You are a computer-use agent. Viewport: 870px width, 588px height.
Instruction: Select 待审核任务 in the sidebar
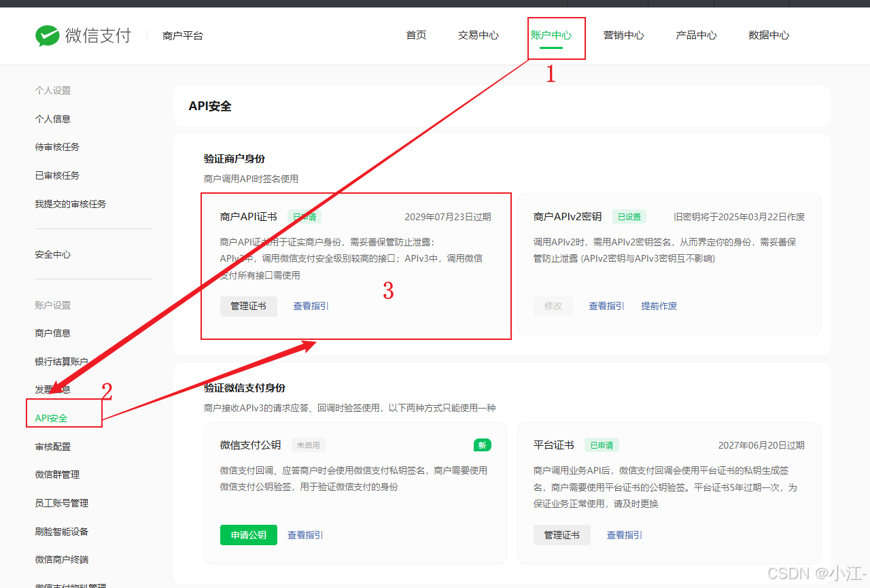pos(57,147)
